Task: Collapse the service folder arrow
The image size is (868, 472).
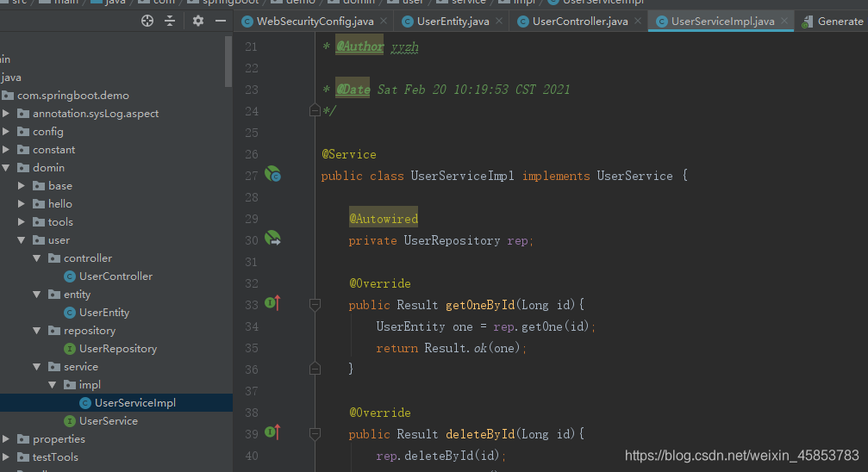Action: (x=37, y=367)
